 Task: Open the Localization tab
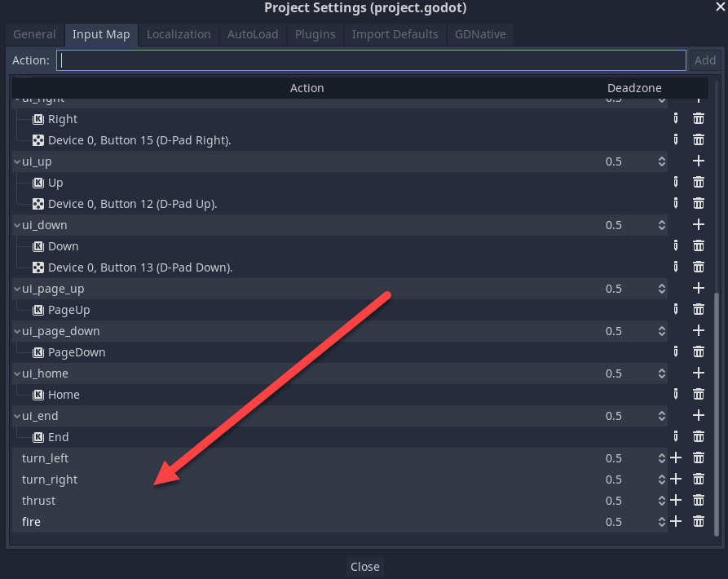[179, 34]
